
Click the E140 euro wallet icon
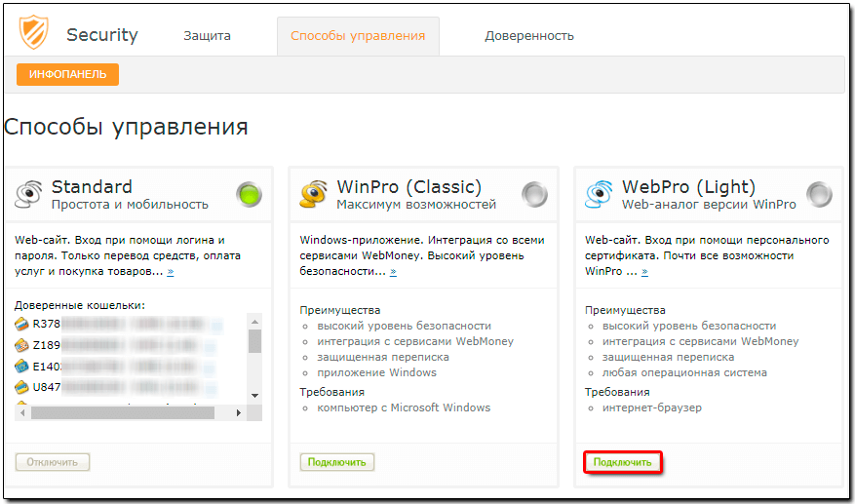click(21, 366)
